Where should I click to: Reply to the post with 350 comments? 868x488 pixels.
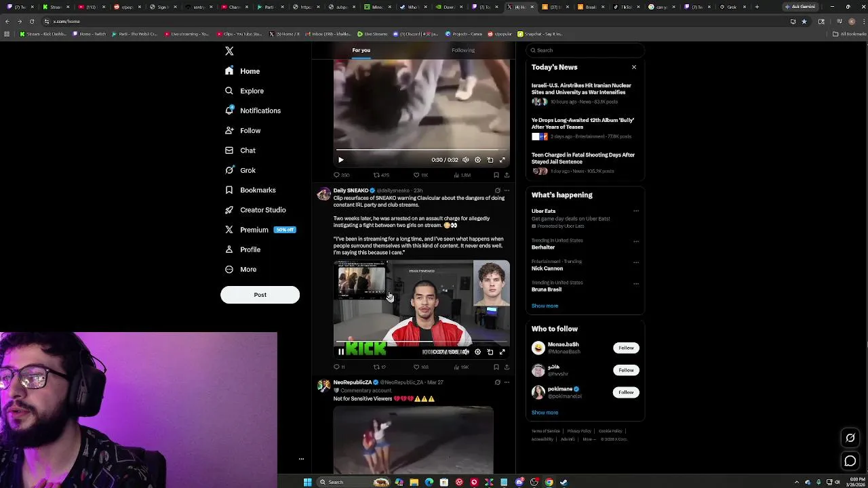tap(341, 175)
